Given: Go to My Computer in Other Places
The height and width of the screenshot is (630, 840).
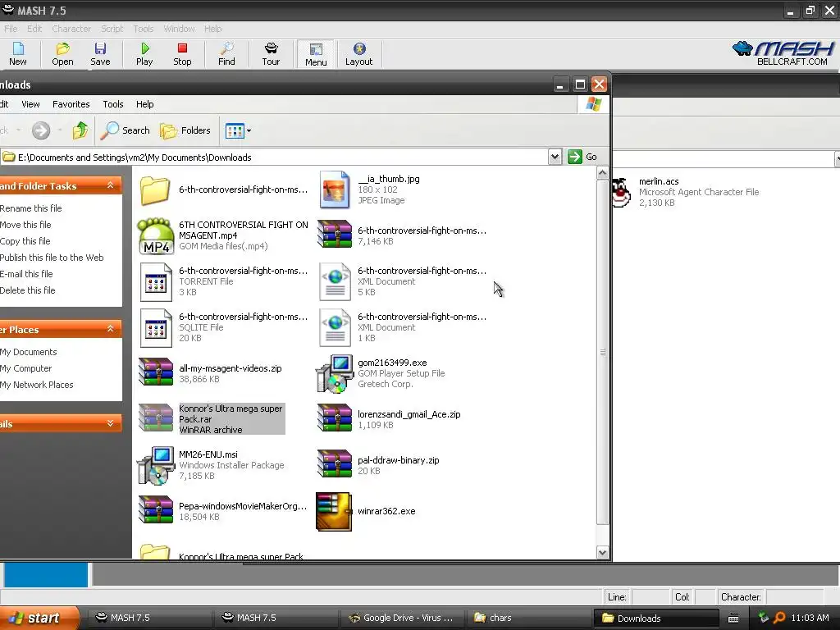Looking at the screenshot, I should pyautogui.click(x=25, y=368).
